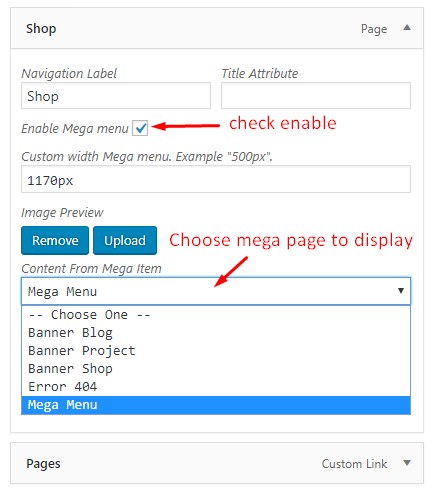Open the Content From Mega Item dropdown arrow
Image resolution: width=435 pixels, height=489 pixels.
[x=401, y=291]
